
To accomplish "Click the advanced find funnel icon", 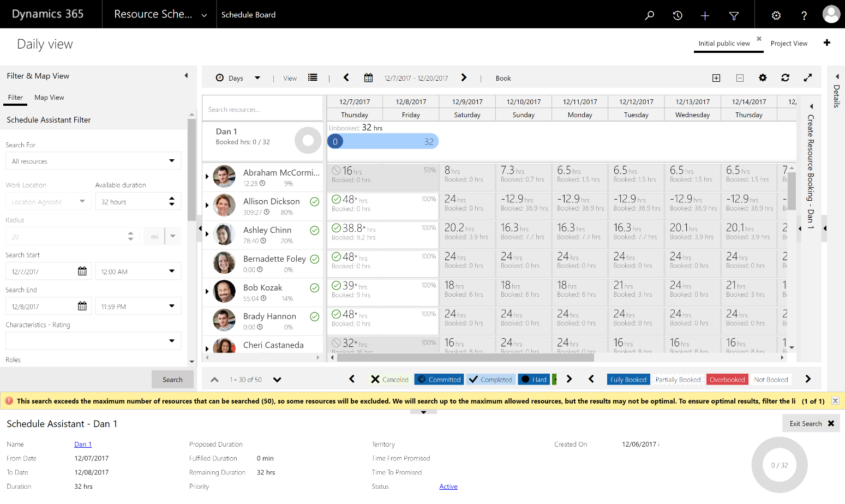I will point(734,15).
